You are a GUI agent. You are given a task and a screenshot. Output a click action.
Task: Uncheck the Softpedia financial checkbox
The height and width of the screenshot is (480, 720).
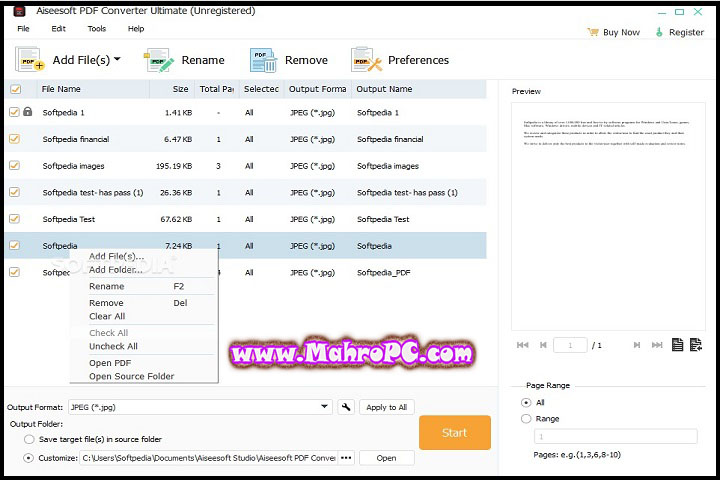(x=14, y=138)
